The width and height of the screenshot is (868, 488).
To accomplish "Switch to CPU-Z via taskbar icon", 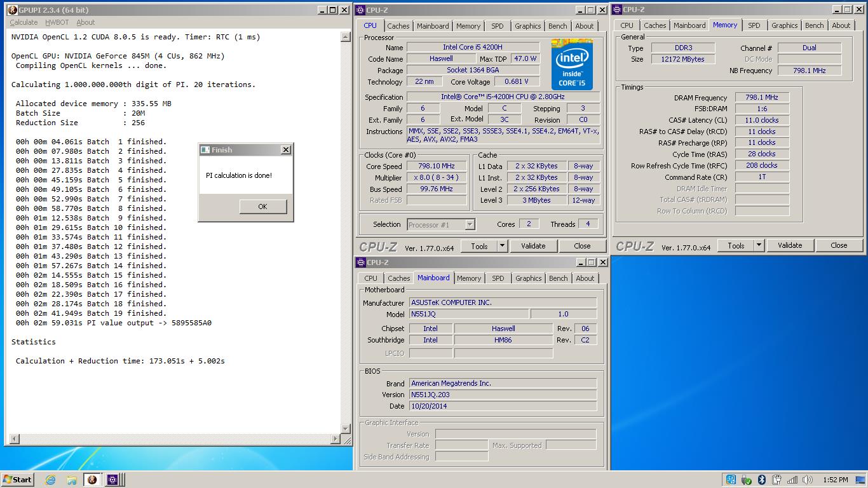I will [x=112, y=480].
